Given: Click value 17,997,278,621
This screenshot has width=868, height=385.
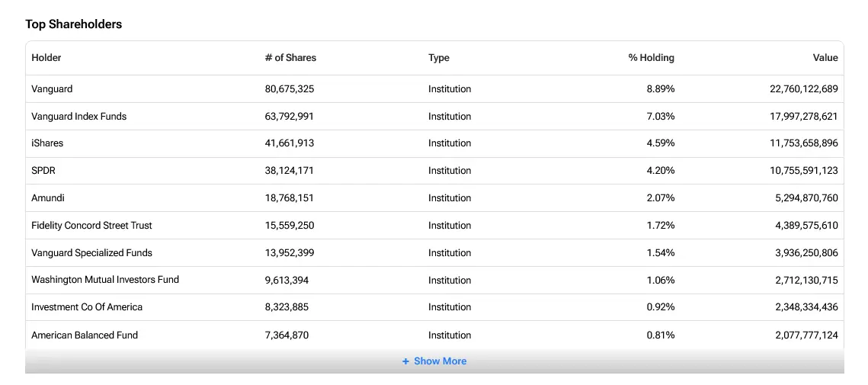Looking at the screenshot, I should coord(804,117).
